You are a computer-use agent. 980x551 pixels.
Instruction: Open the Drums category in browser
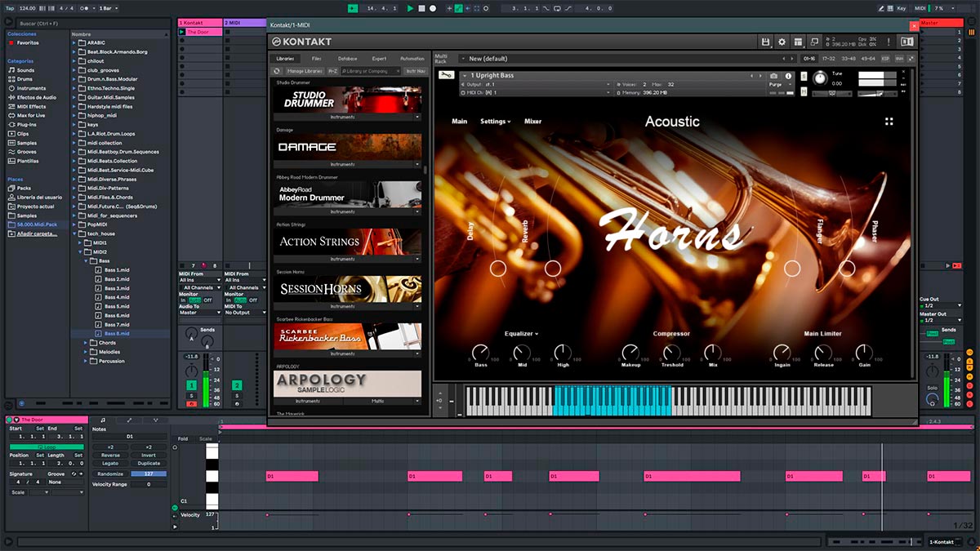pyautogui.click(x=25, y=79)
